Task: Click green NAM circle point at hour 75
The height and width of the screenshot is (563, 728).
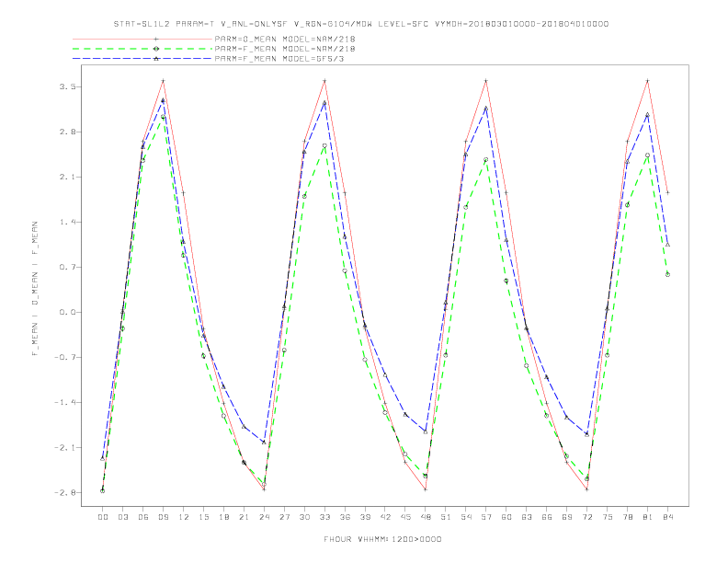Action: 608,355
